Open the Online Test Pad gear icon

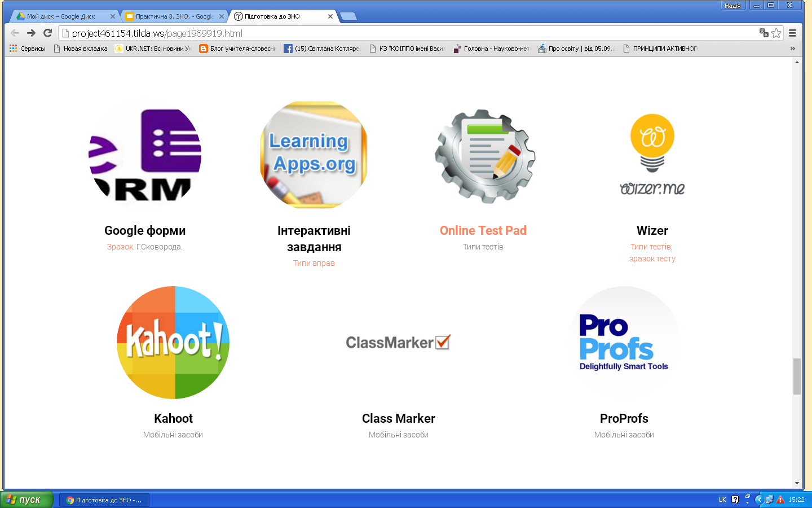[x=485, y=156]
